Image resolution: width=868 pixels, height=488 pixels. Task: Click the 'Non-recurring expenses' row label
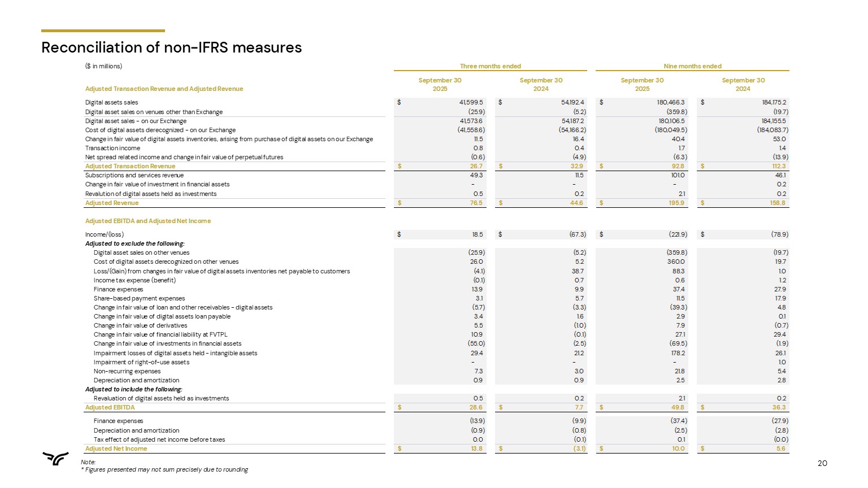click(127, 371)
